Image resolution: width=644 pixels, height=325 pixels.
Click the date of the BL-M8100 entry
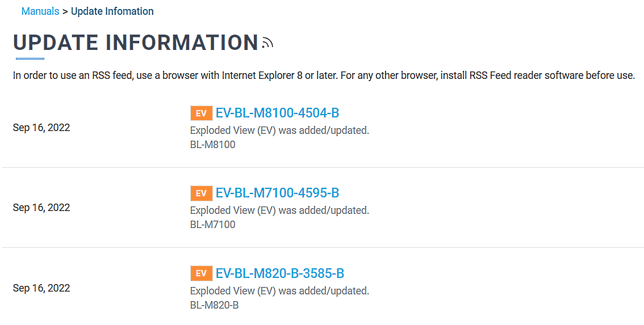41,128
